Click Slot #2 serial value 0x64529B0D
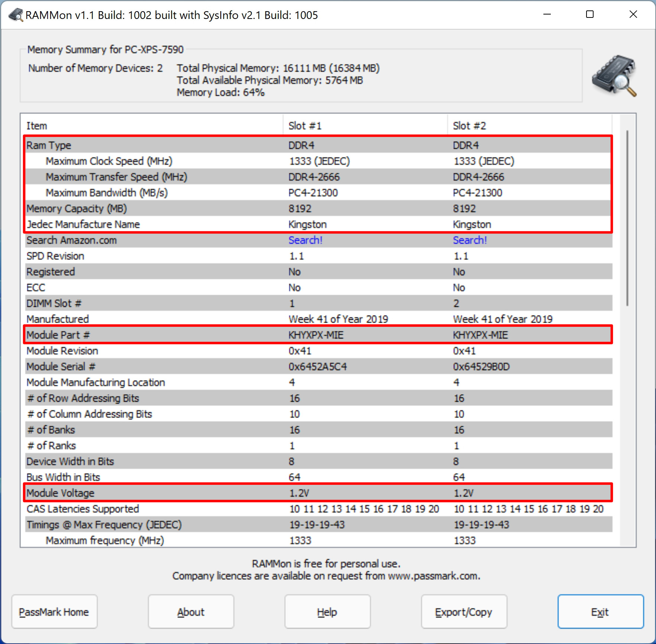This screenshot has height=644, width=656. (481, 367)
